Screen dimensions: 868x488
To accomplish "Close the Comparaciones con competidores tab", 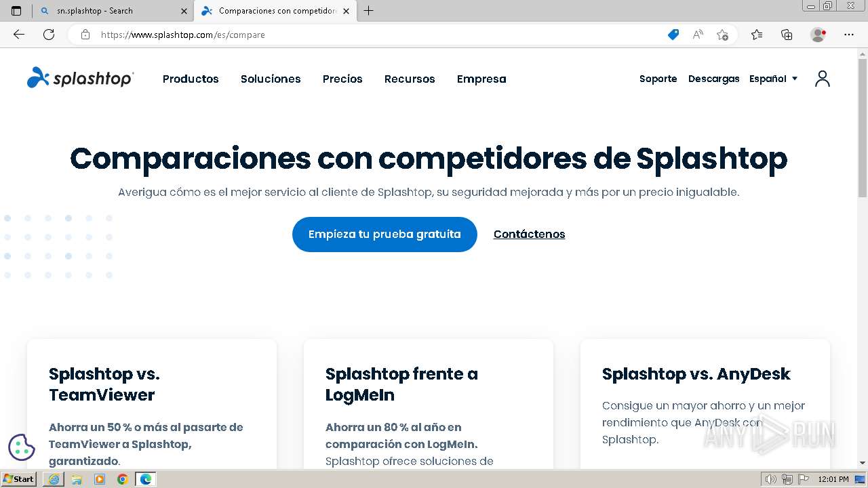I will [347, 11].
